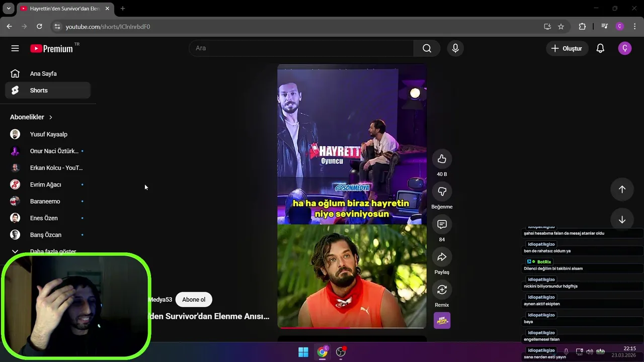Open the taskbar clock showing 22:15
Viewport: 644px width, 362px height.
(624, 351)
